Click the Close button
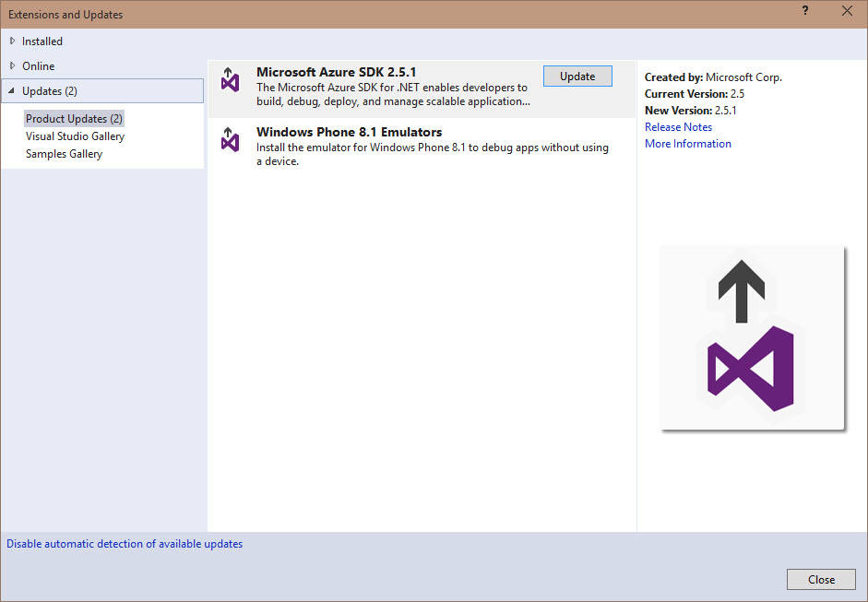Screen dimensions: 868x602 (x=821, y=579)
